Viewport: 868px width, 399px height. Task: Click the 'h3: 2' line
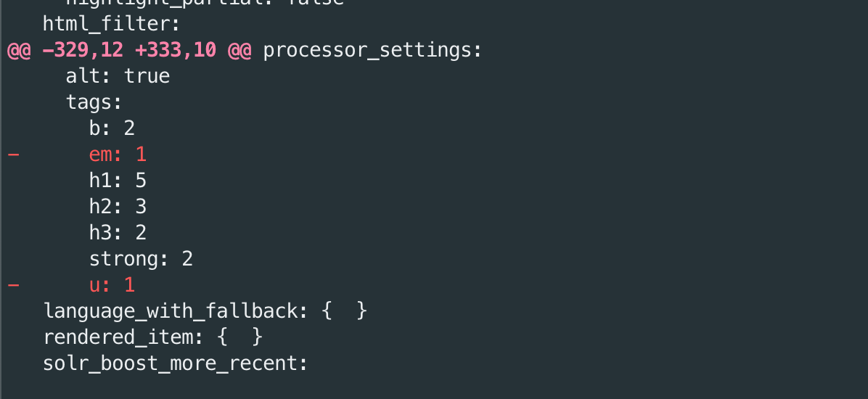[118, 233]
